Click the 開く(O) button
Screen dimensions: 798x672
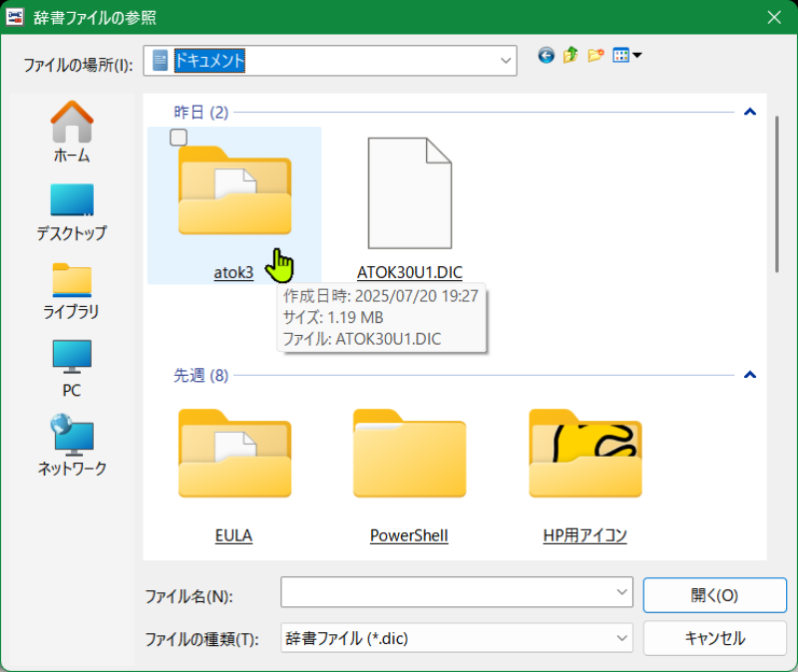[714, 594]
